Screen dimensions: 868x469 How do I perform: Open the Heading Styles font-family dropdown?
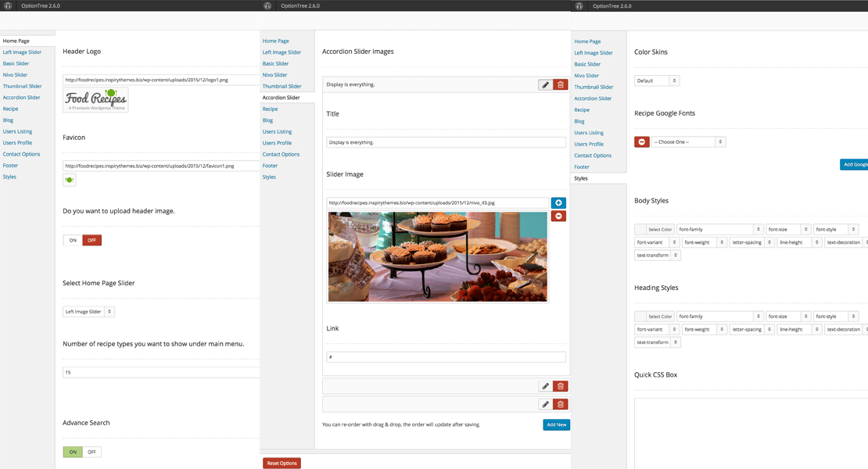tap(719, 317)
